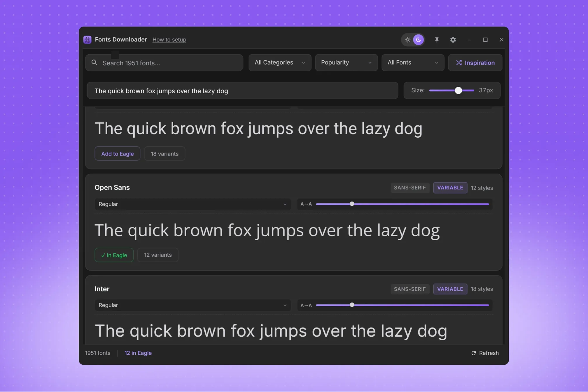Click the search magnifier icon
This screenshot has height=392, width=588.
(x=94, y=63)
